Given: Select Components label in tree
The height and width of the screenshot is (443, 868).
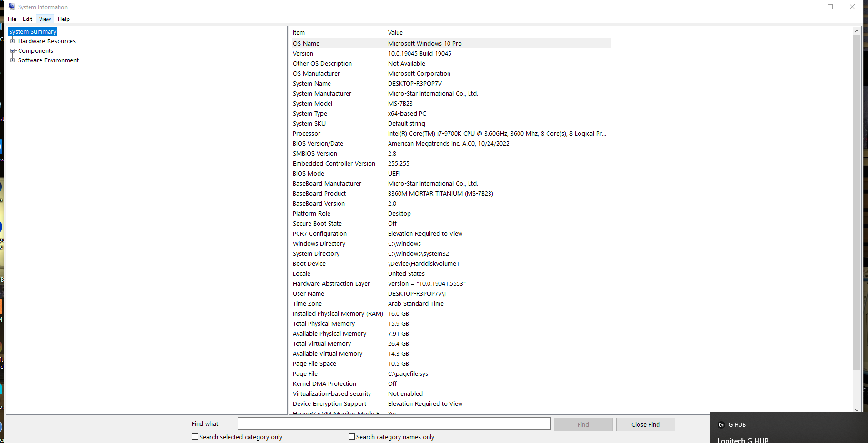Looking at the screenshot, I should point(36,50).
